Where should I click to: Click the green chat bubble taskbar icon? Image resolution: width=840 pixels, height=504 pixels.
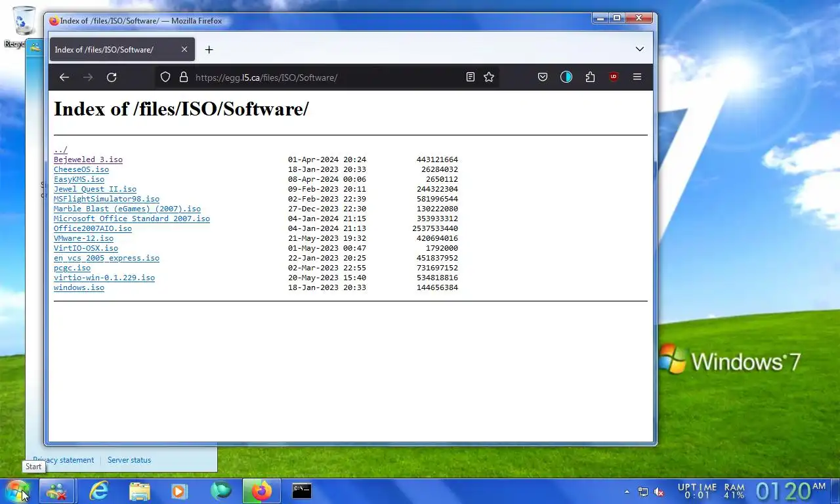pos(220,491)
